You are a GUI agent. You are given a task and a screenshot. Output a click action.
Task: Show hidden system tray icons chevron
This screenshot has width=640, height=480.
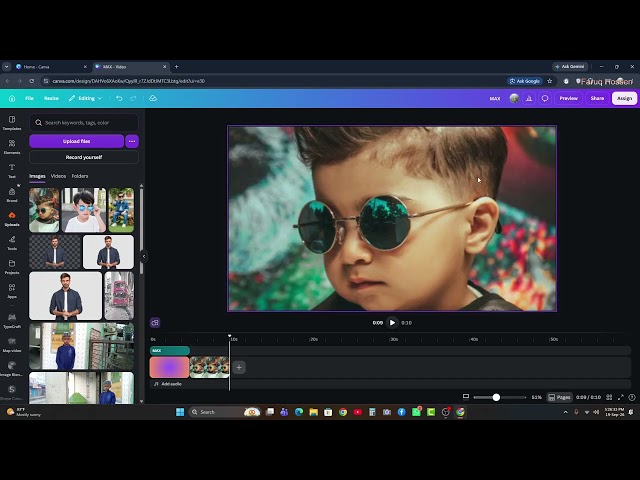pyautogui.click(x=565, y=412)
